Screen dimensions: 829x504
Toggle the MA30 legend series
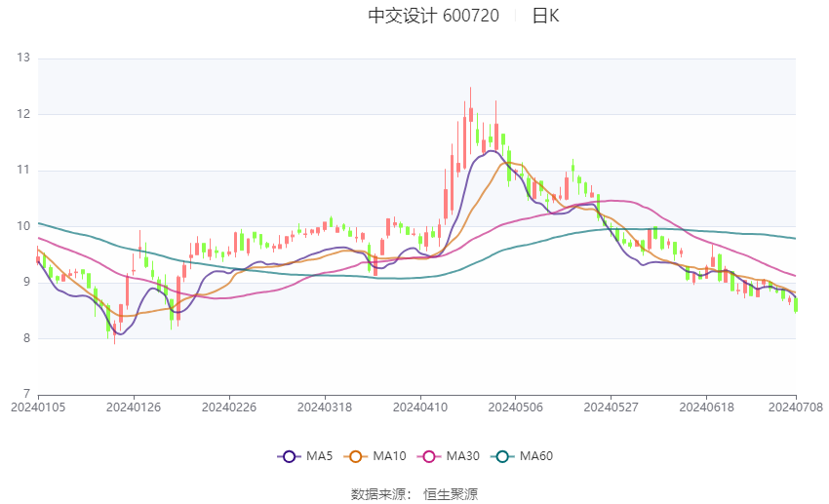(449, 456)
